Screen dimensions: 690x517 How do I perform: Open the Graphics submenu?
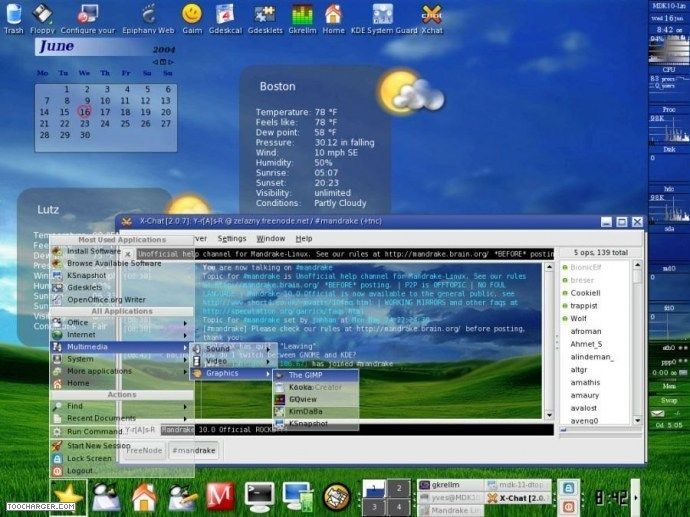[232, 373]
